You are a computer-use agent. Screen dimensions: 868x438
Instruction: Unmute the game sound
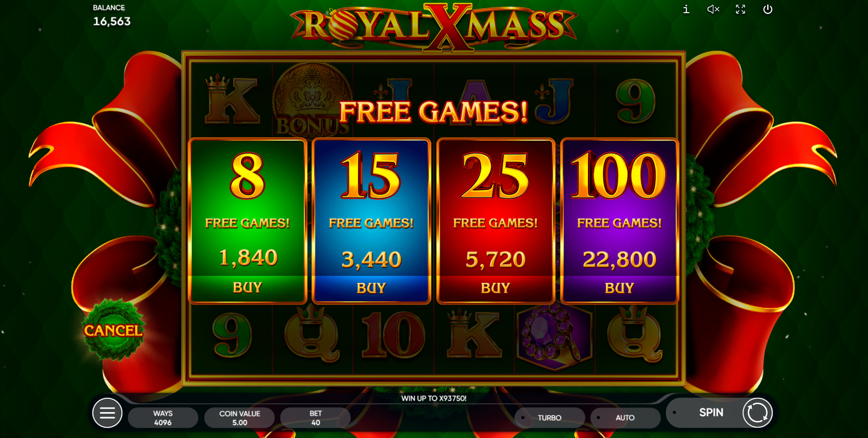pos(713,9)
